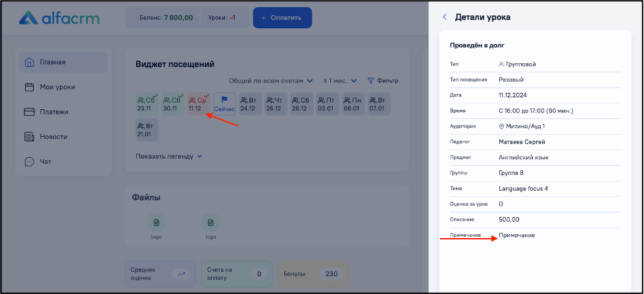This screenshot has width=644, height=294.
Task: Select the Чт 26.12 lesson tile
Action: (x=276, y=104)
